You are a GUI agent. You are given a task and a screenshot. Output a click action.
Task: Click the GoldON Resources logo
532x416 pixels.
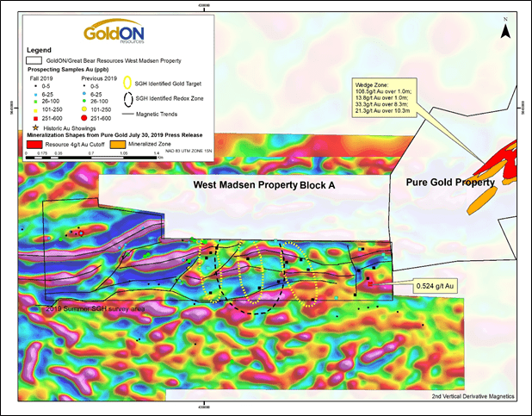114,32
